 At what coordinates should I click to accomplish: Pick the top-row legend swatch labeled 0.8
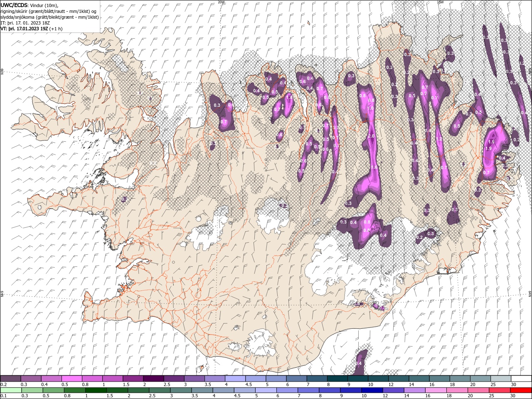[92, 379]
